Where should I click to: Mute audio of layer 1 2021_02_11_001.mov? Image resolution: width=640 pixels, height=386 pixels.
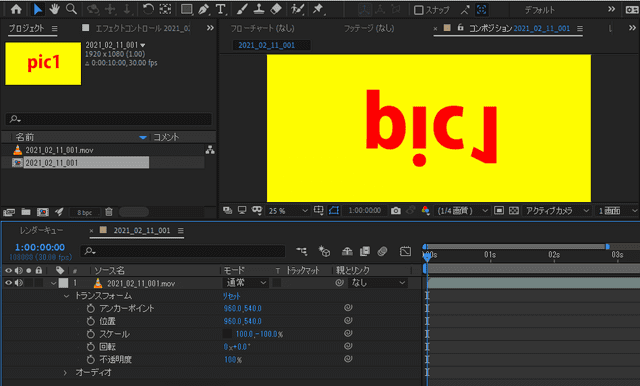point(19,283)
